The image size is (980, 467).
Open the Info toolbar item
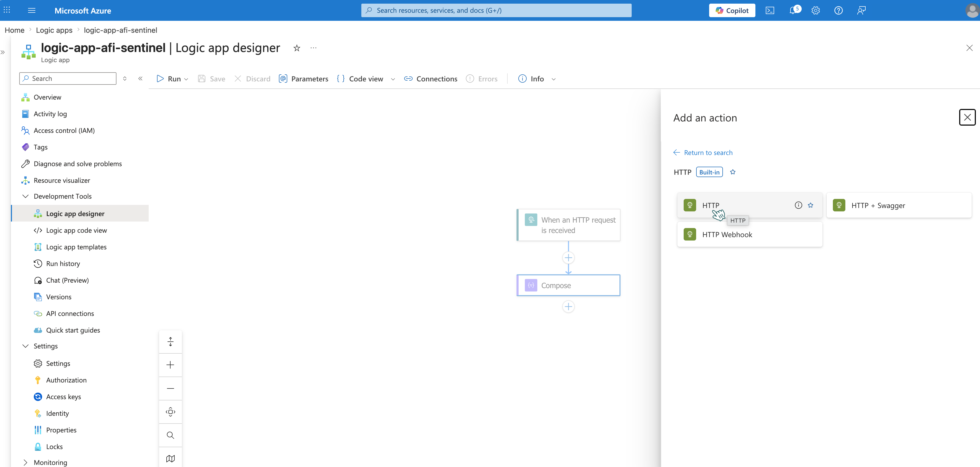531,79
